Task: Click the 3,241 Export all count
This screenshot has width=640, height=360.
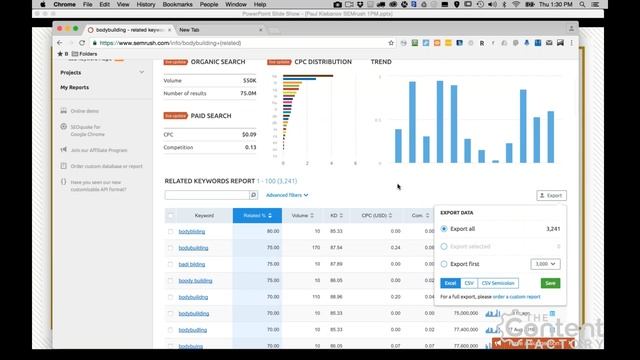Action: pyautogui.click(x=553, y=229)
